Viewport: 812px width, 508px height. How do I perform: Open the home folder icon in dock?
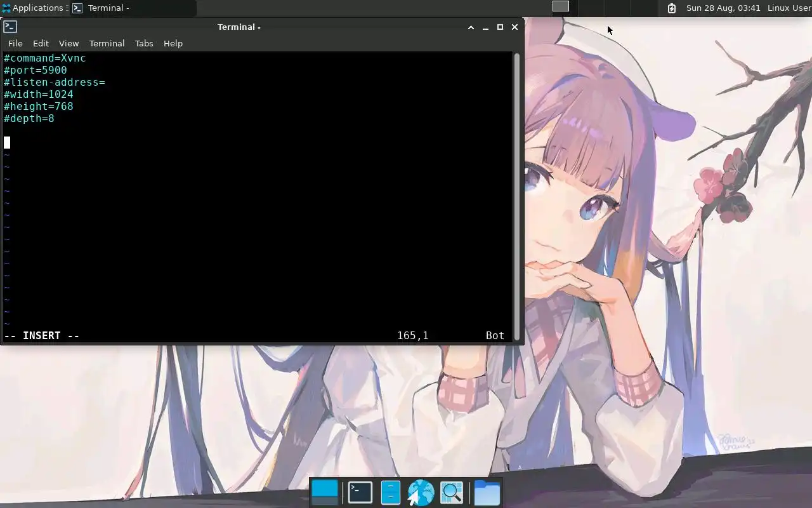click(x=487, y=493)
